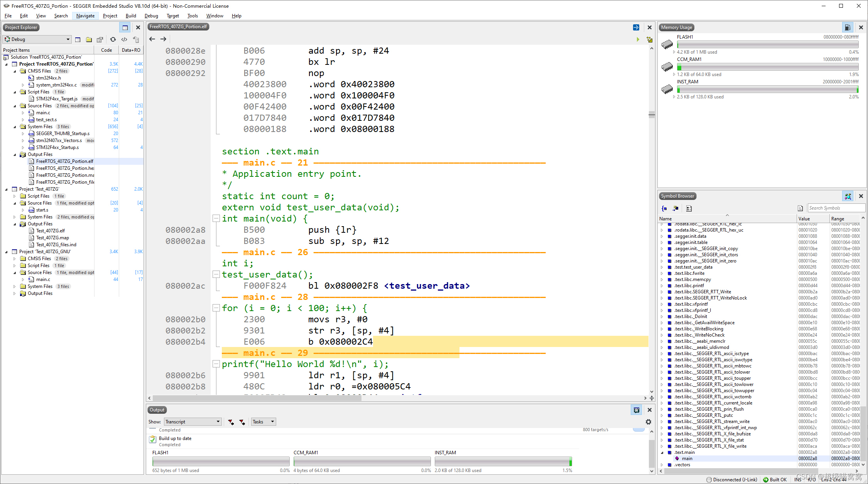Image resolution: width=868 pixels, height=484 pixels.
Task: Collapse the int main(void) code fold
Action: tap(216, 218)
